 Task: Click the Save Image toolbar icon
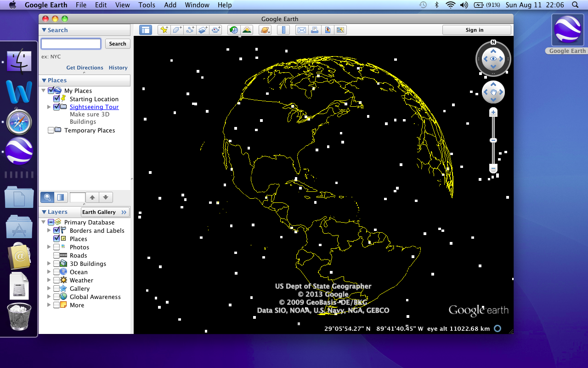pos(340,30)
